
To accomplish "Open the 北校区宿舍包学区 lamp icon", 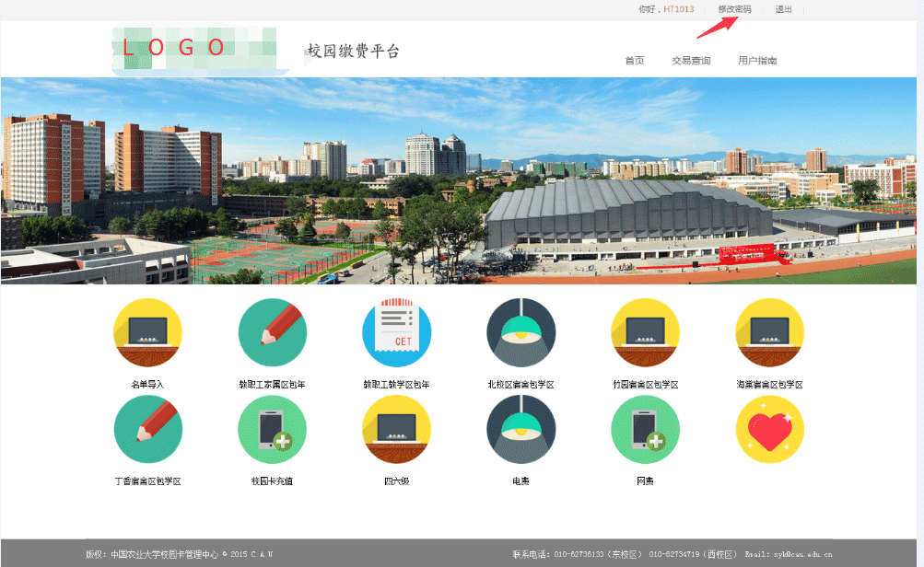I will click(520, 332).
